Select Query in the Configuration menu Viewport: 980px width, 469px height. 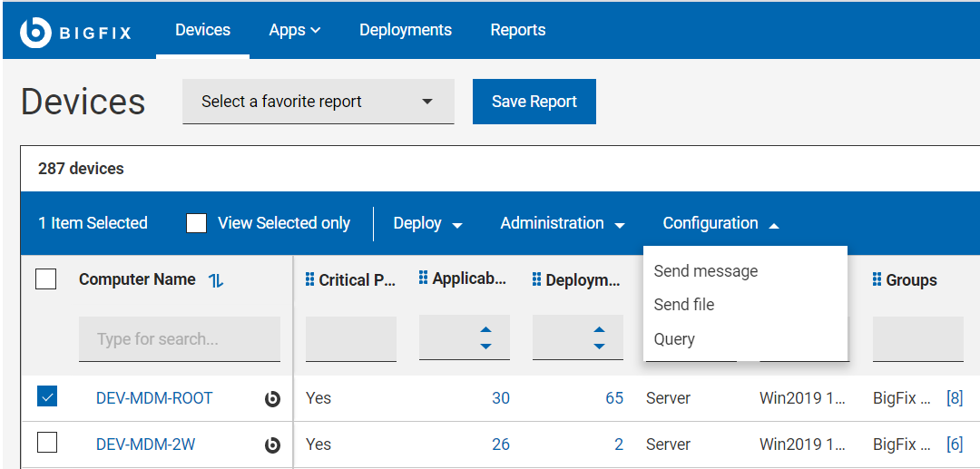pos(674,339)
